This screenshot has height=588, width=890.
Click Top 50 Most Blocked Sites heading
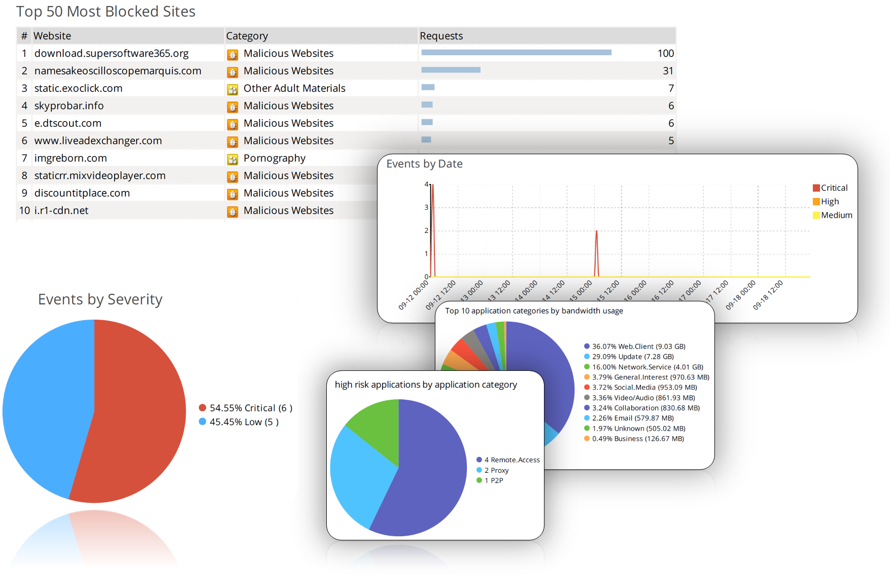tap(106, 12)
